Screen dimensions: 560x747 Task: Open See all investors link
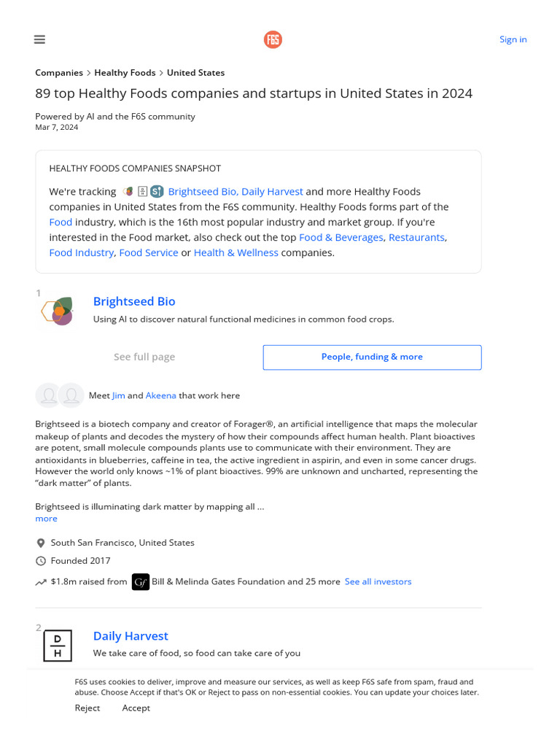[x=378, y=581]
